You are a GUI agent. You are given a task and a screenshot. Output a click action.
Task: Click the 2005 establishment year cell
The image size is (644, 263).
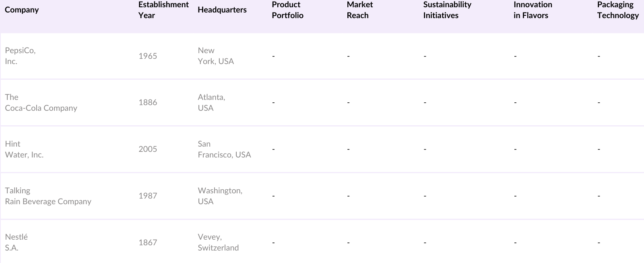(x=148, y=149)
